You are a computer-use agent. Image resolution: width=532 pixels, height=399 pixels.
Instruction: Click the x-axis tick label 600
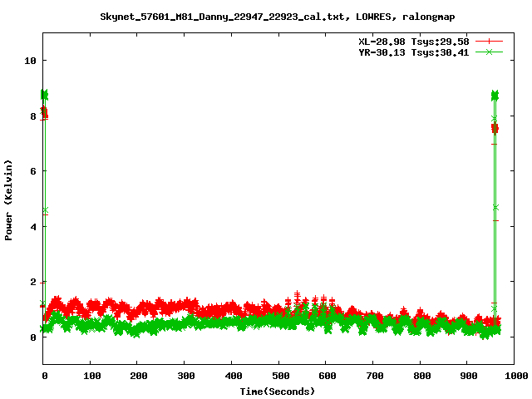click(x=327, y=376)
